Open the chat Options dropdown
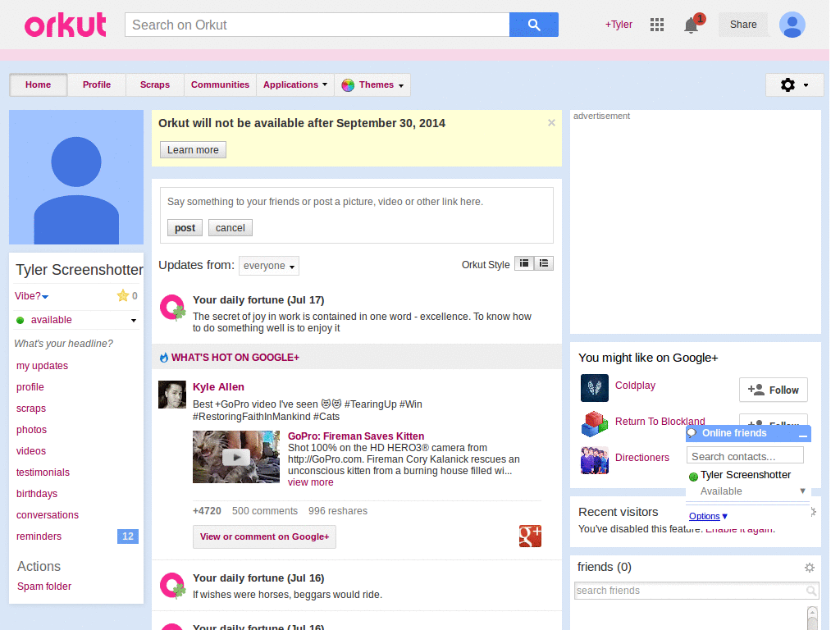 (x=708, y=516)
